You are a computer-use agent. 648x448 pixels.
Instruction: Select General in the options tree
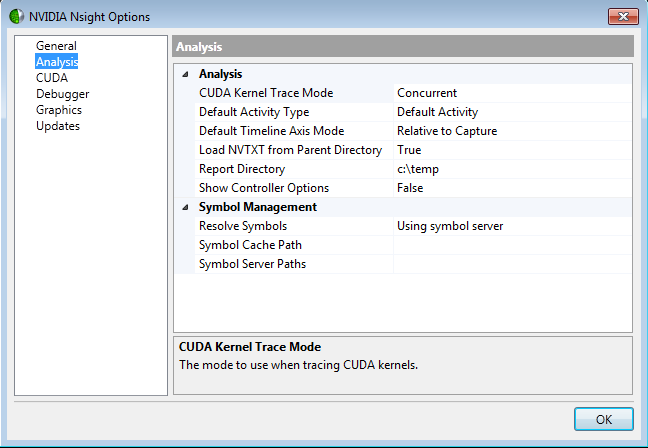[56, 46]
